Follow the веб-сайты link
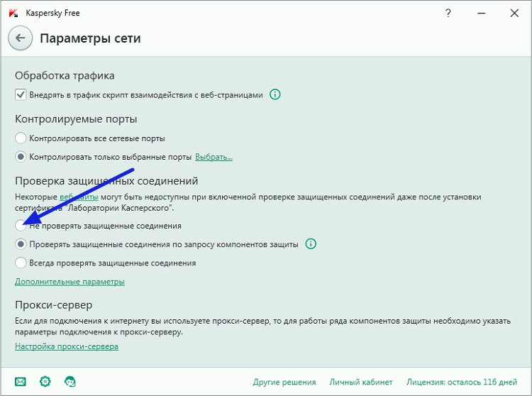Image resolution: width=532 pixels, height=396 pixels. [x=79, y=197]
